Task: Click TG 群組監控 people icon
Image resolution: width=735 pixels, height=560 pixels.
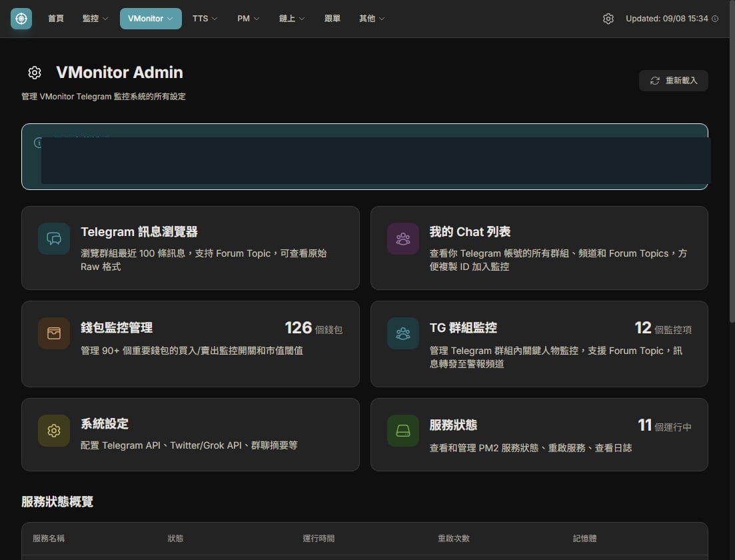Action: click(x=402, y=333)
